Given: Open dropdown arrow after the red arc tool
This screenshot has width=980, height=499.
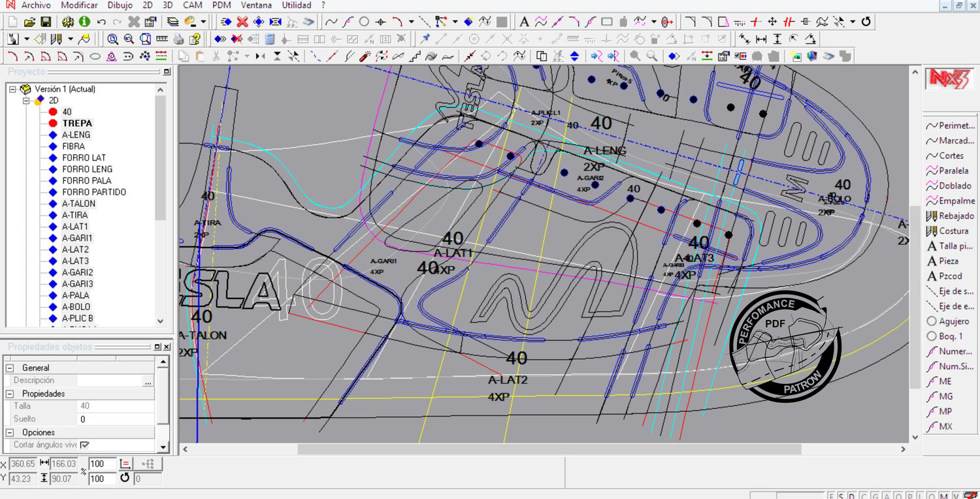Looking at the screenshot, I should [x=411, y=22].
